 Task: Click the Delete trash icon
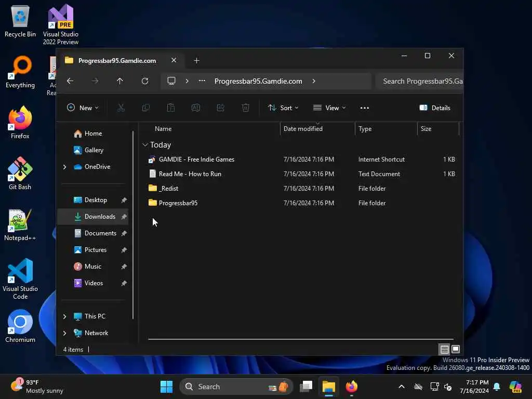pos(246,108)
